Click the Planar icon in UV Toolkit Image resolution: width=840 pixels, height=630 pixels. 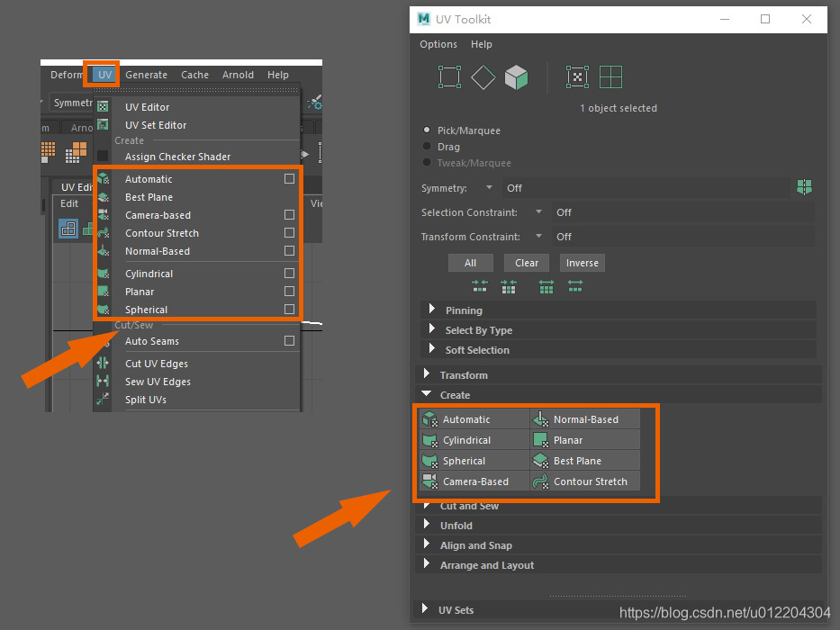(x=540, y=440)
